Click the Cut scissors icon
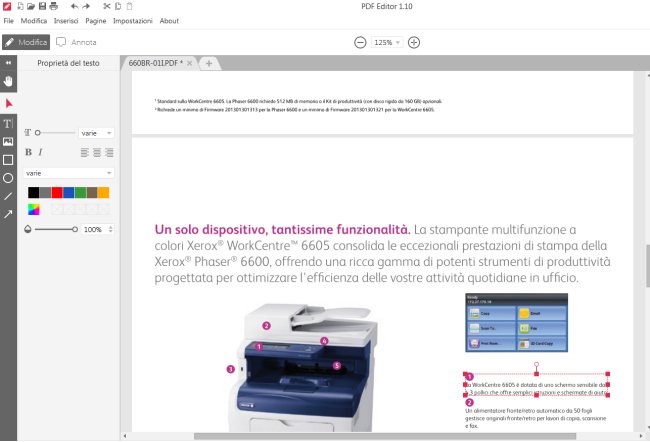The height and width of the screenshot is (442, 650). tap(107, 6)
